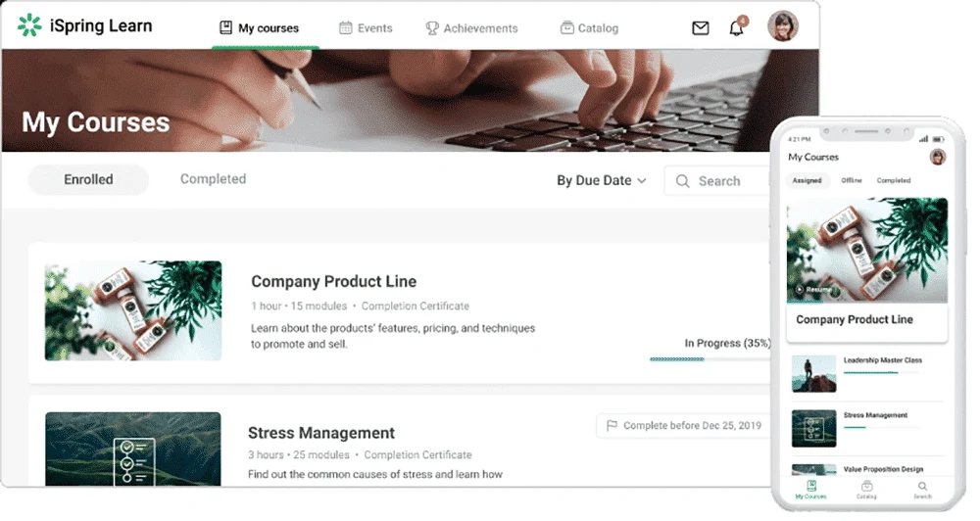Click the calendar icon beside Events

click(346, 27)
